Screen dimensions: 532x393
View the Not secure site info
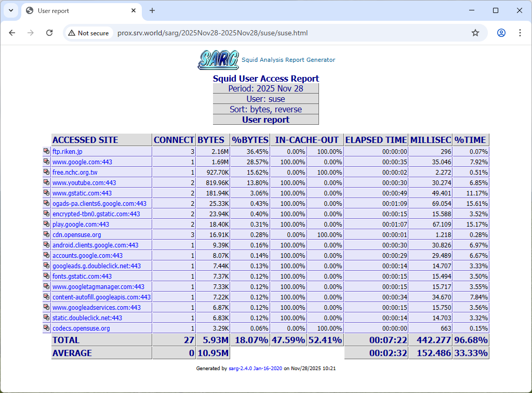tap(88, 33)
